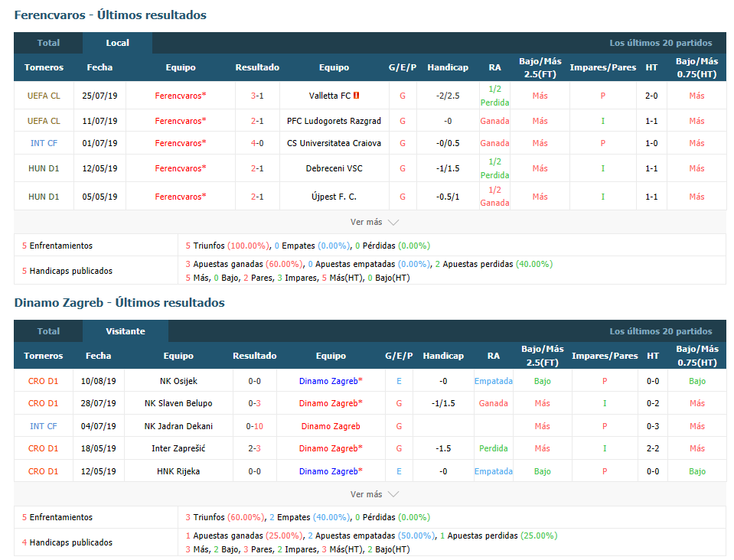Click Dinamo Zagreb* in the 10/08/19 row
734x560 pixels.
[x=331, y=381]
